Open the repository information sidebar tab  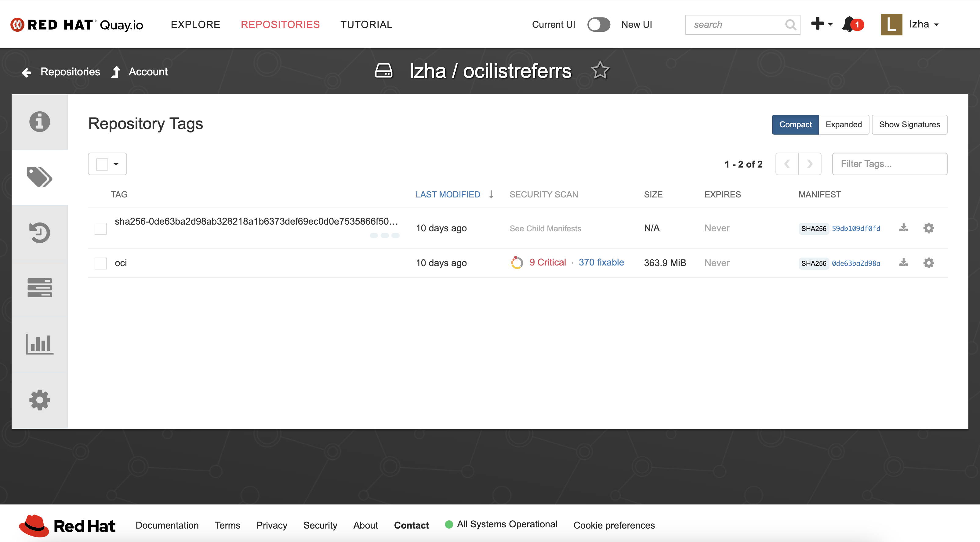(x=40, y=122)
